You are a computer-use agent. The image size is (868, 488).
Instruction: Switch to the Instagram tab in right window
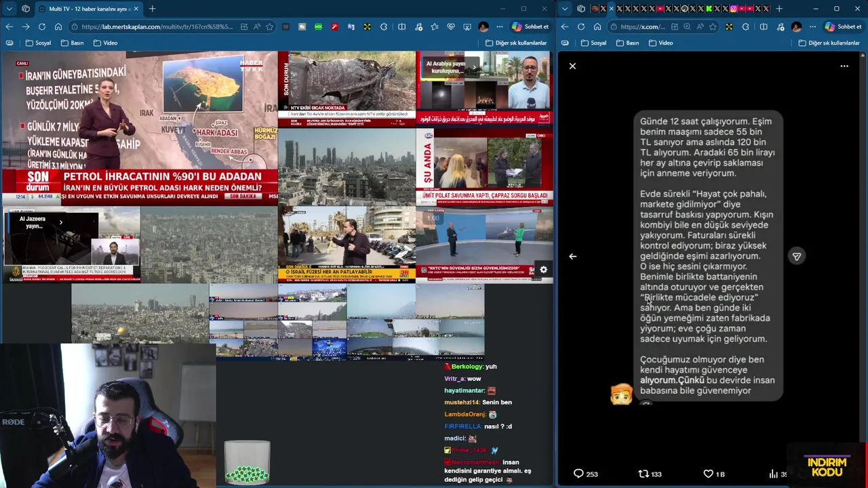point(734,9)
